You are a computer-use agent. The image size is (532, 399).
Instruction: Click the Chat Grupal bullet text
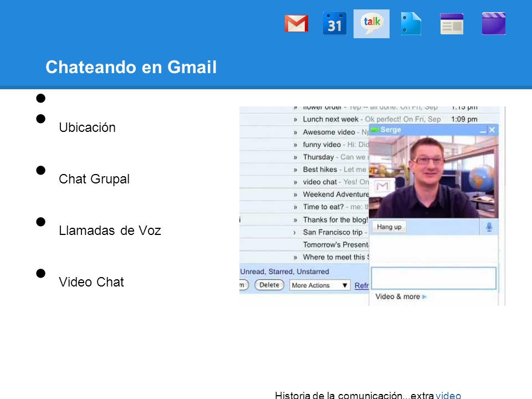(x=94, y=179)
